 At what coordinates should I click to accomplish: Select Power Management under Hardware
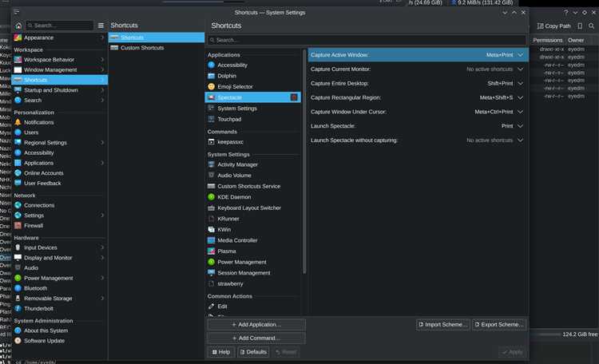point(59,278)
